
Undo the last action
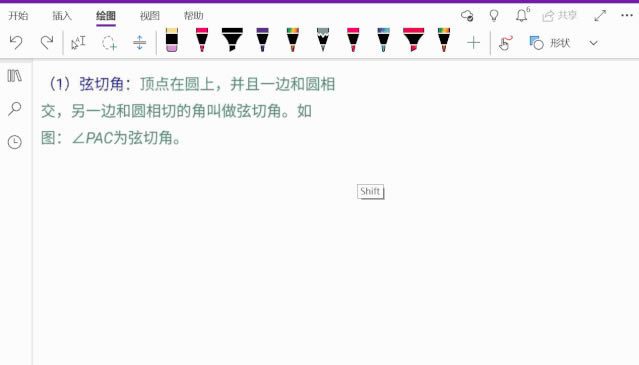(x=16, y=42)
